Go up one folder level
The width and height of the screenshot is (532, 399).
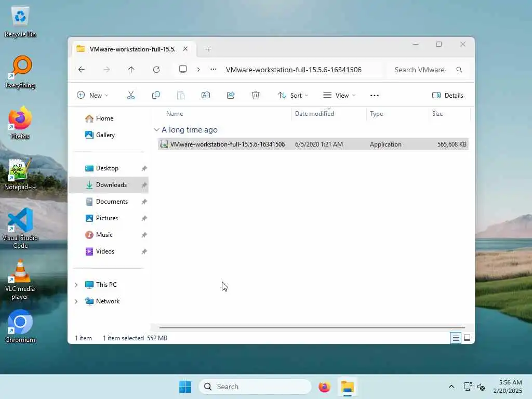tap(131, 70)
